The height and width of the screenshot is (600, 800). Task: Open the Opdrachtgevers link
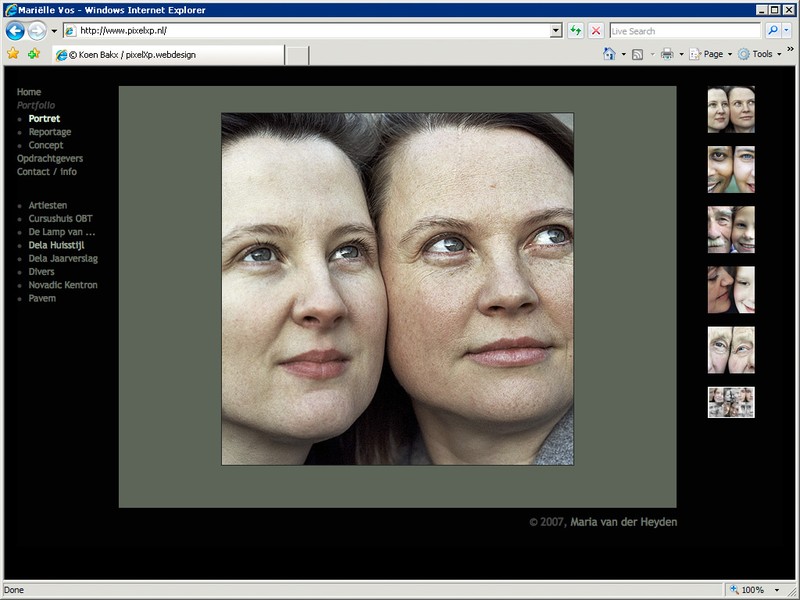50,158
